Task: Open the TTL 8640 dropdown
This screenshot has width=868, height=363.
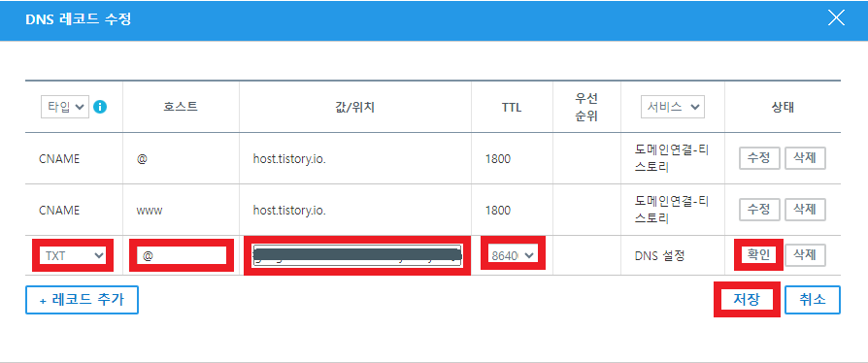Action: [x=513, y=255]
